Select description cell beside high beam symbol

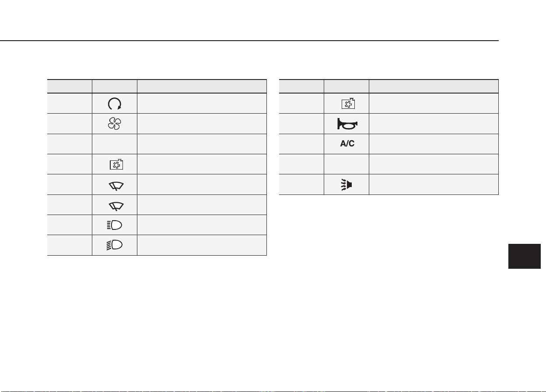click(202, 245)
